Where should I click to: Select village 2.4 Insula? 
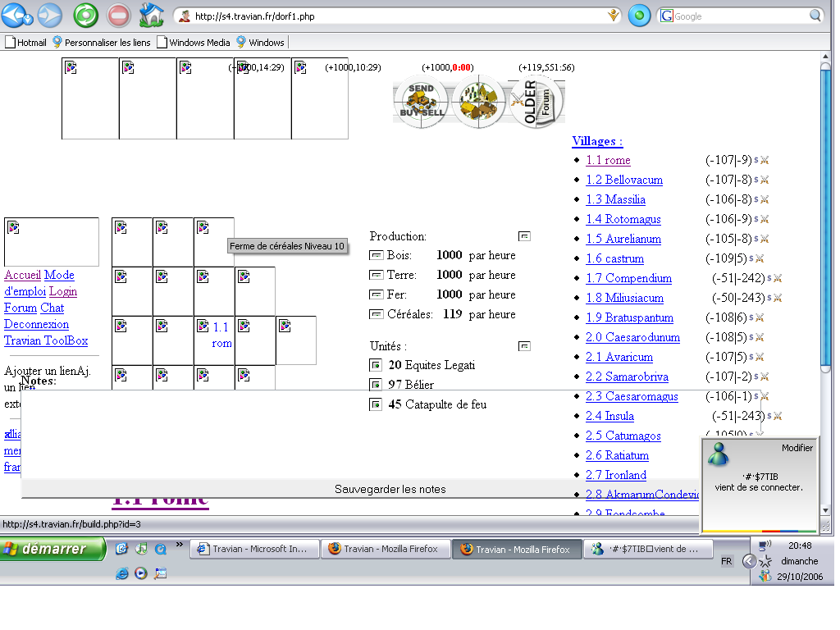(609, 416)
